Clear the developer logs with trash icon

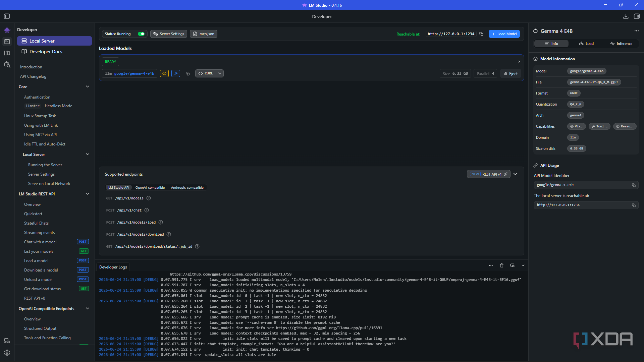tap(501, 265)
